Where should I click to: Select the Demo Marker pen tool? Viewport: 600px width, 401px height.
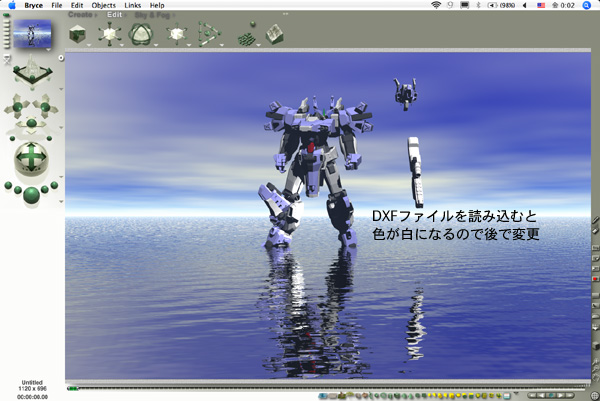595,220
